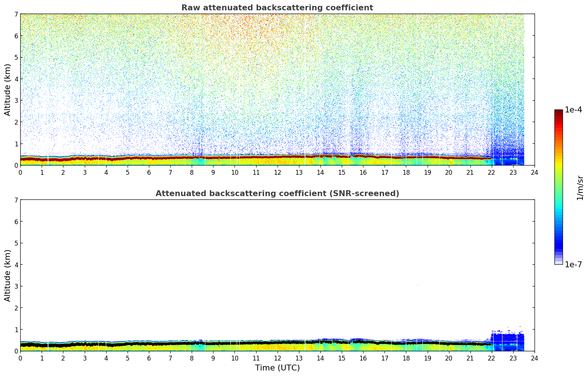The height and width of the screenshot is (376, 588).
Task: Click altitude tick "4" on the raw plot
Action: [x=16, y=79]
